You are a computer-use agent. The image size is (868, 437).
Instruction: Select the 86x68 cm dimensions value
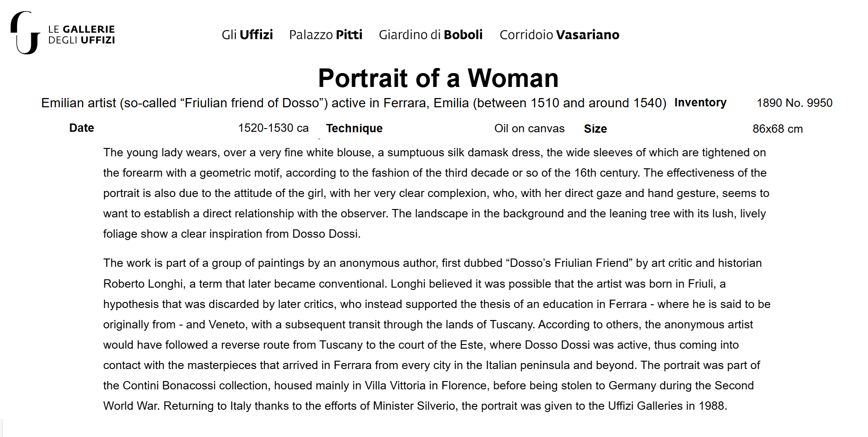point(777,129)
